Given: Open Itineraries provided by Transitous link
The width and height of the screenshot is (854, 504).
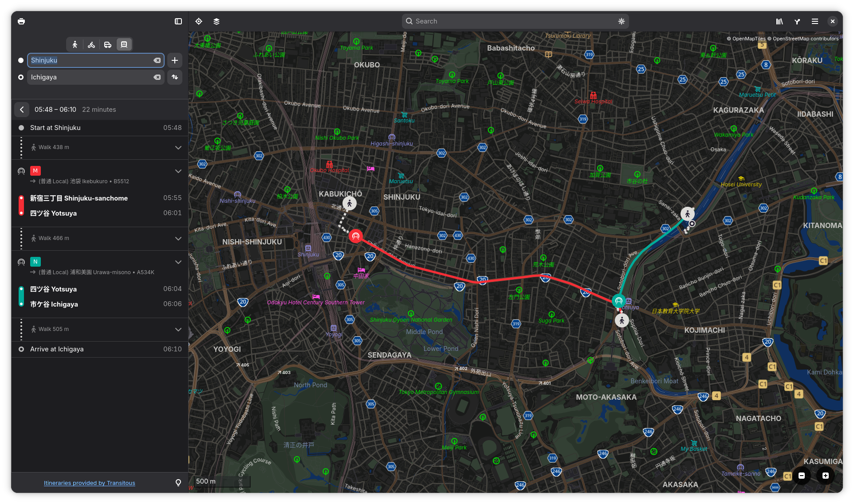Looking at the screenshot, I should (89, 483).
